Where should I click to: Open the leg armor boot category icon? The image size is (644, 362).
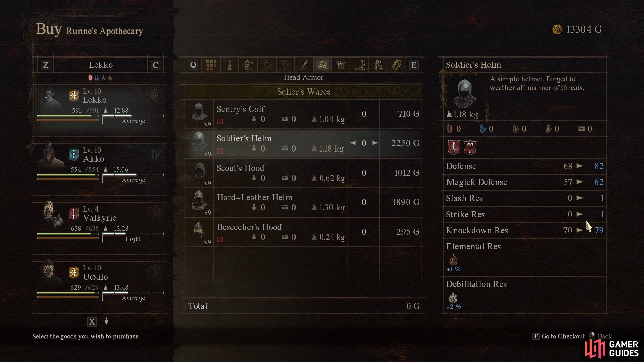point(360,65)
